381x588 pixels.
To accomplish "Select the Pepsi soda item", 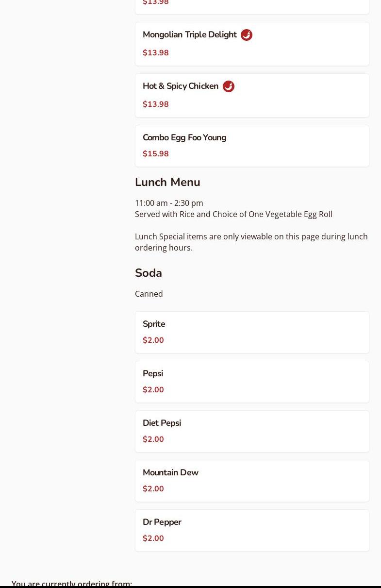I will point(153,374).
